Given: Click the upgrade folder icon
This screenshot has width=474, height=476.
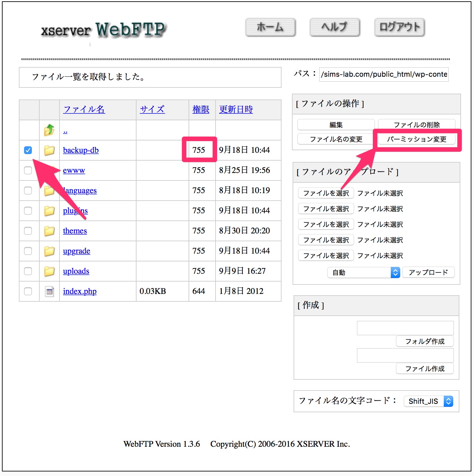Looking at the screenshot, I should (49, 251).
